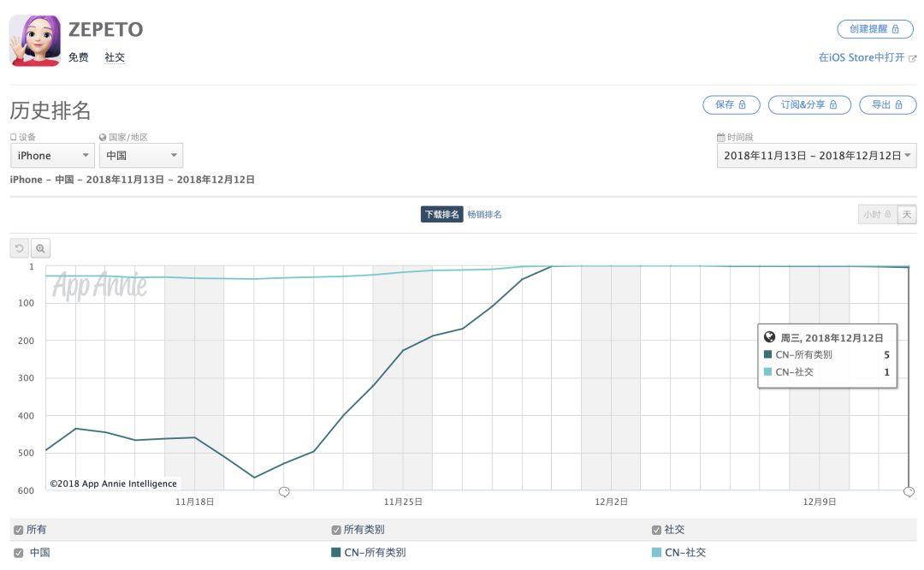The width and height of the screenshot is (924, 570).
Task: Click the calendar icon next to 时间段
Action: (x=720, y=137)
